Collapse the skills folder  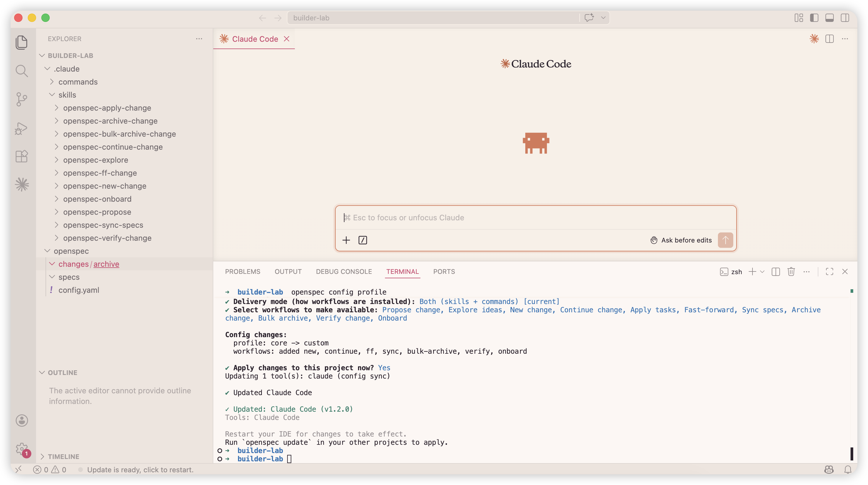pos(67,95)
